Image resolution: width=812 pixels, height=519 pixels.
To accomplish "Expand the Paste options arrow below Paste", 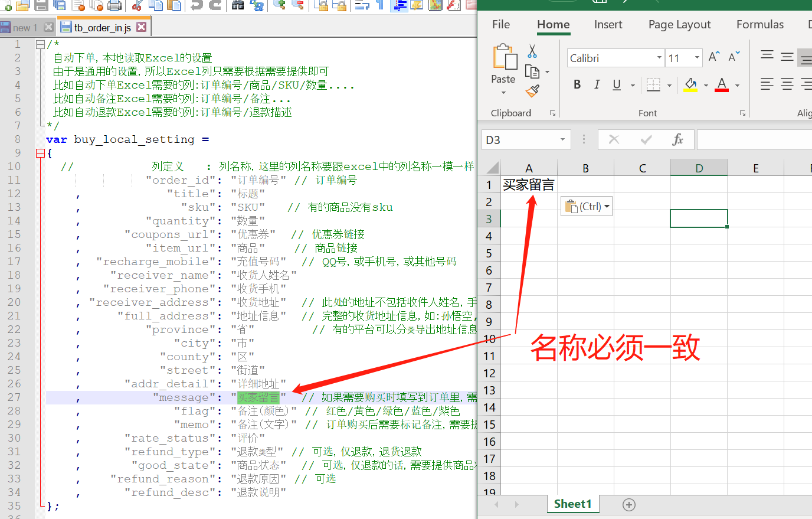I will coord(503,93).
